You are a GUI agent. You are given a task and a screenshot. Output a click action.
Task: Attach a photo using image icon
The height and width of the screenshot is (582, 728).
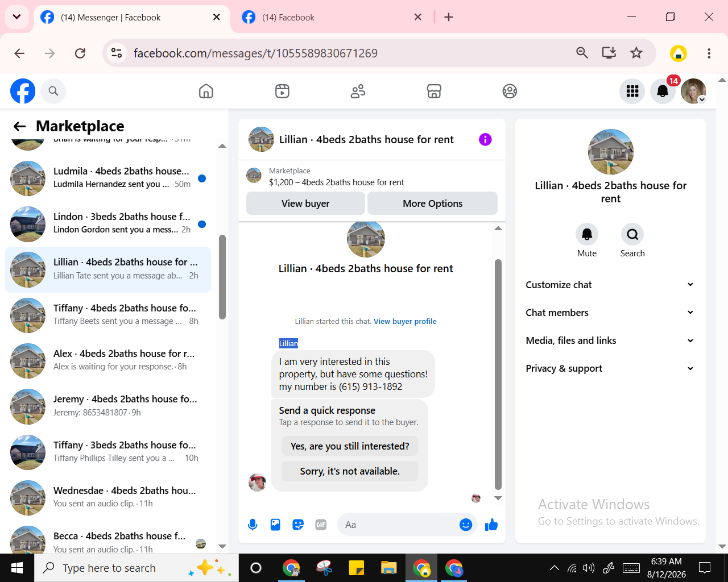pyautogui.click(x=275, y=525)
